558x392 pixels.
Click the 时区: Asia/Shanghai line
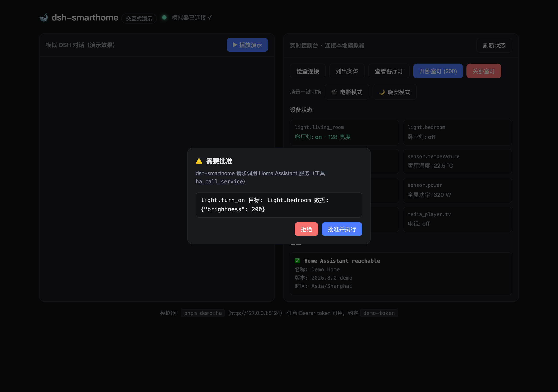(x=323, y=286)
